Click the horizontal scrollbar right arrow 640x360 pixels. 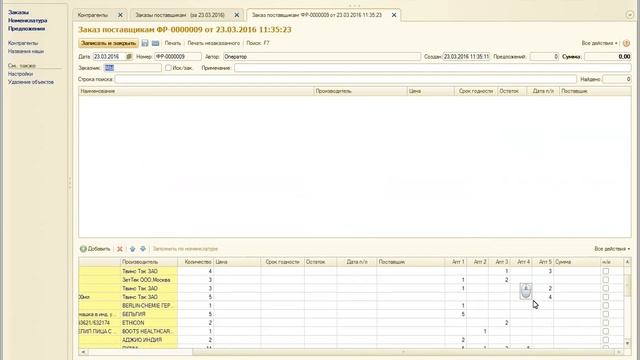click(620, 351)
